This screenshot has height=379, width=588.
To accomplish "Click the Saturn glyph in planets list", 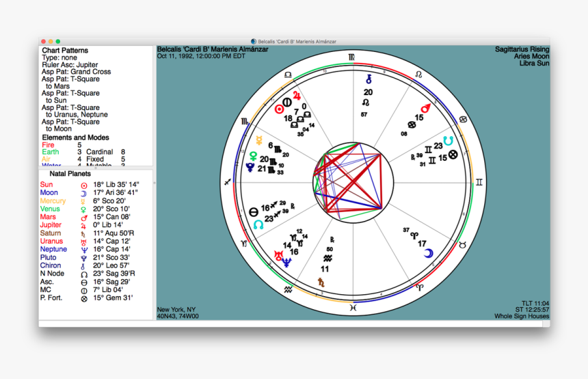I will coord(83,234).
